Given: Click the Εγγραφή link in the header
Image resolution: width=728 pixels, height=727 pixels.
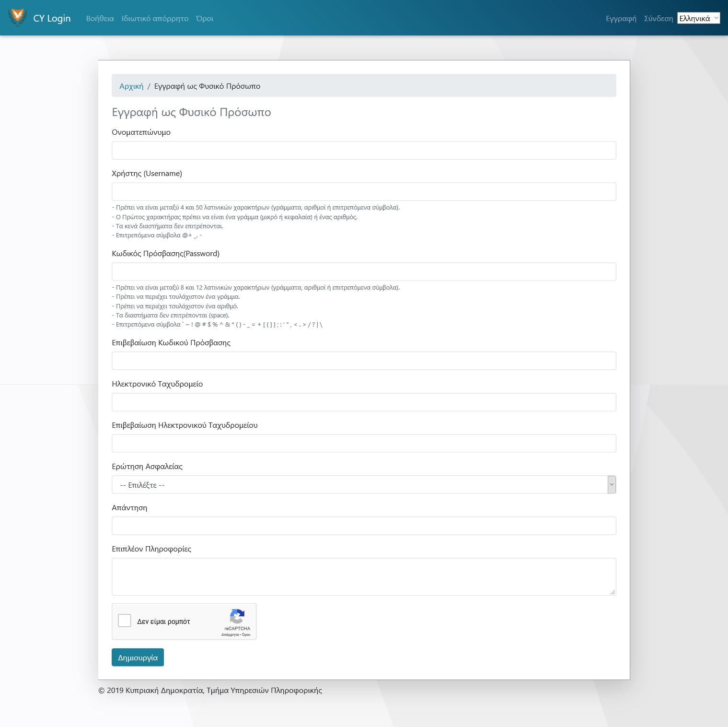Looking at the screenshot, I should (x=621, y=19).
